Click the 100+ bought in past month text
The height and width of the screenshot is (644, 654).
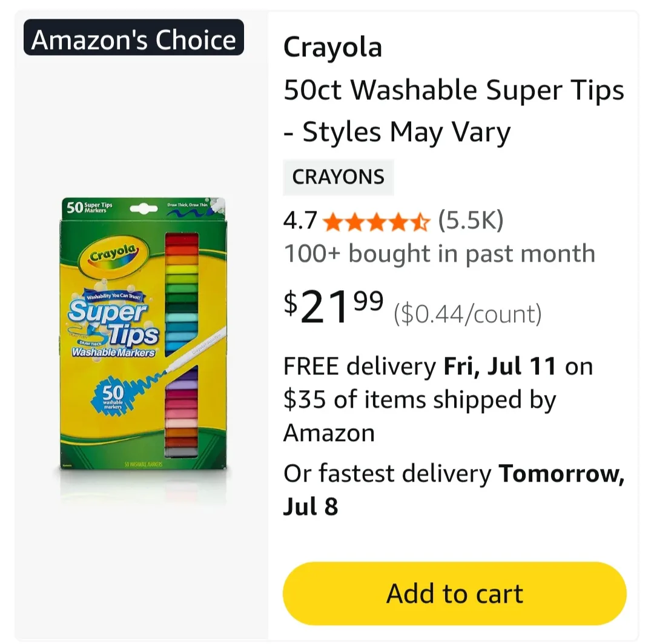click(440, 254)
